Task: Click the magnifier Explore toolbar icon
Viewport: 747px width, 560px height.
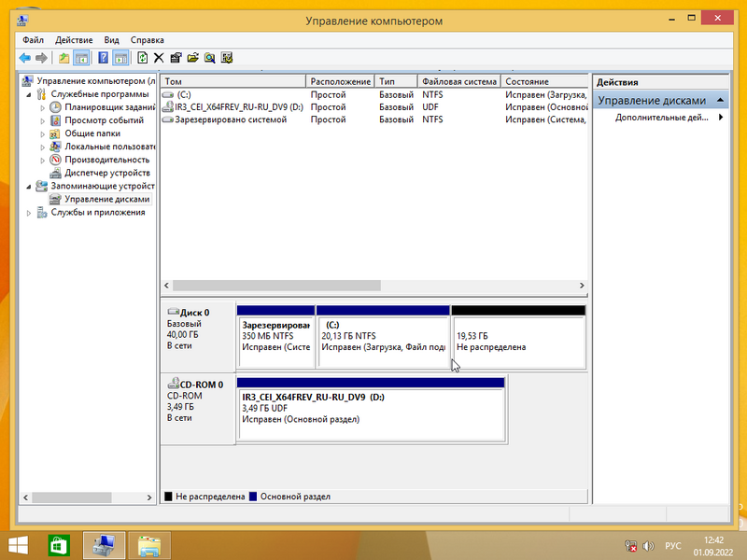Action: tap(209, 58)
